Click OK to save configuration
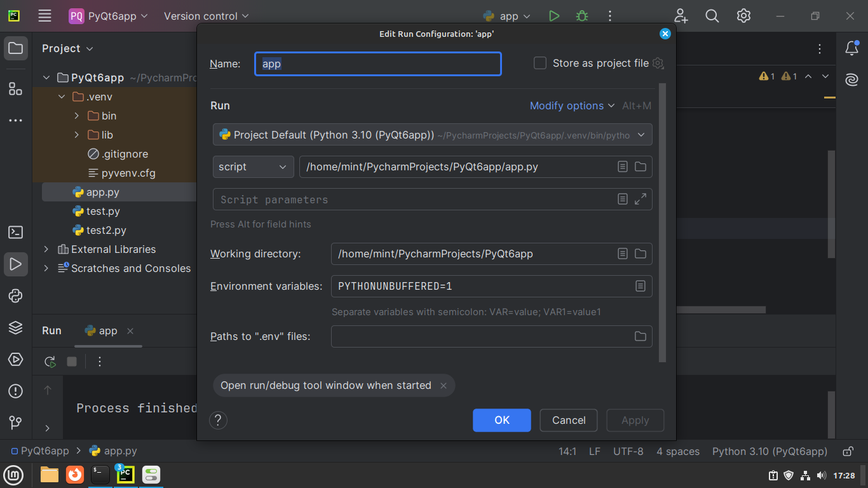 [502, 420]
